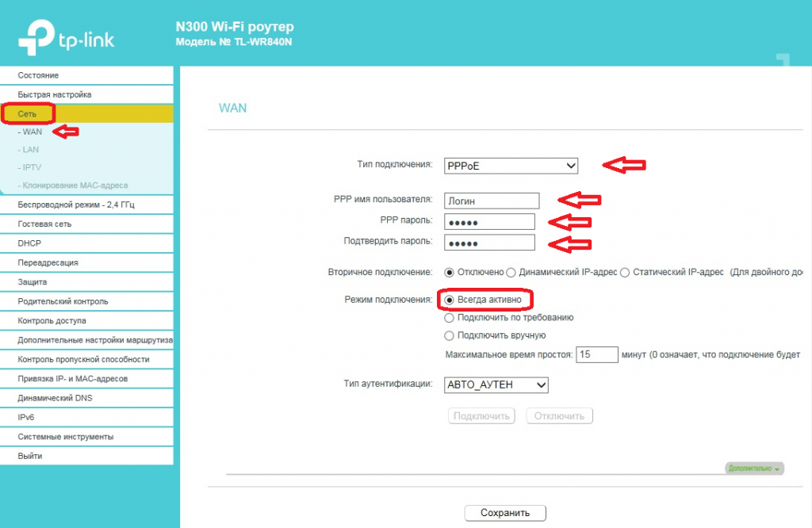Open the Гостевая сеть section
Image resolution: width=812 pixels, height=528 pixels.
click(x=86, y=224)
